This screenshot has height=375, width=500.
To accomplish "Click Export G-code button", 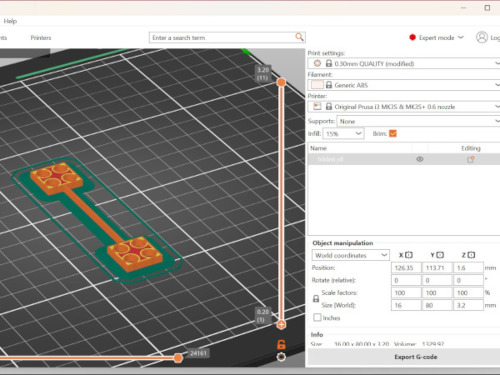I will point(403,357).
